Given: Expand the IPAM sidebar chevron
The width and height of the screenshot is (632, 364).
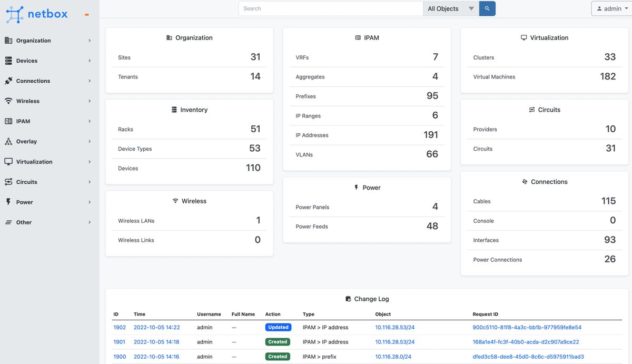Looking at the screenshot, I should coord(90,121).
